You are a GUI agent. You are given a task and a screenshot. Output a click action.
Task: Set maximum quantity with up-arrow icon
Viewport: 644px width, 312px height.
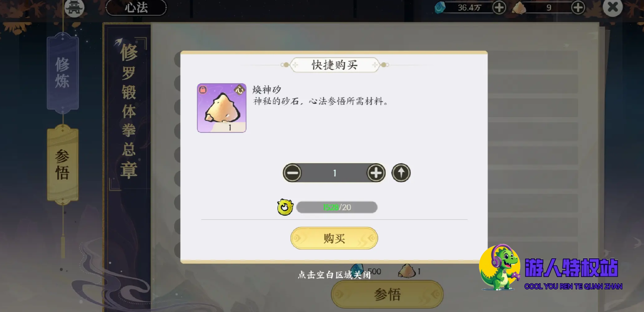pyautogui.click(x=401, y=173)
